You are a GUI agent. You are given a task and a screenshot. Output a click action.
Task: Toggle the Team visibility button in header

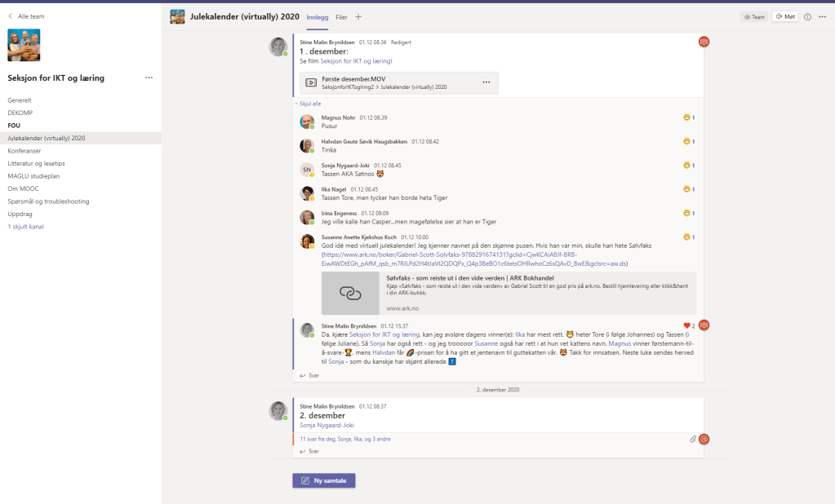[753, 16]
